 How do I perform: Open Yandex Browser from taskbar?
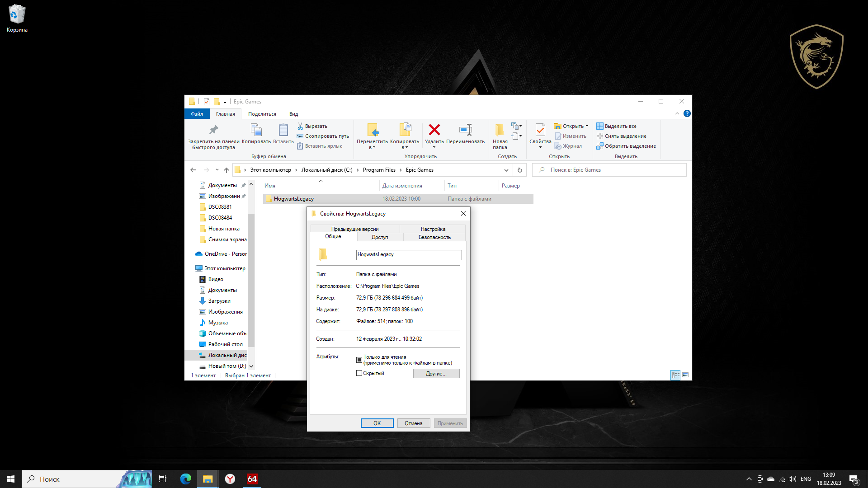click(230, 479)
